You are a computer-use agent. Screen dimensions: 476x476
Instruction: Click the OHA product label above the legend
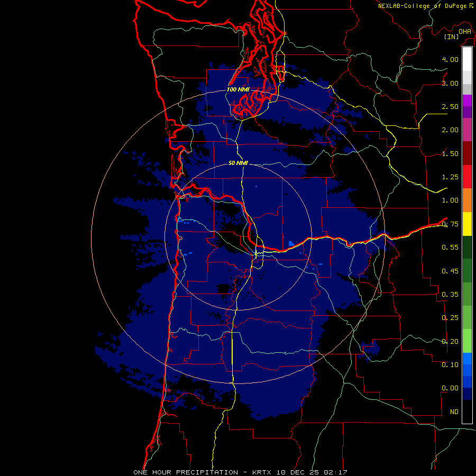pos(465,32)
